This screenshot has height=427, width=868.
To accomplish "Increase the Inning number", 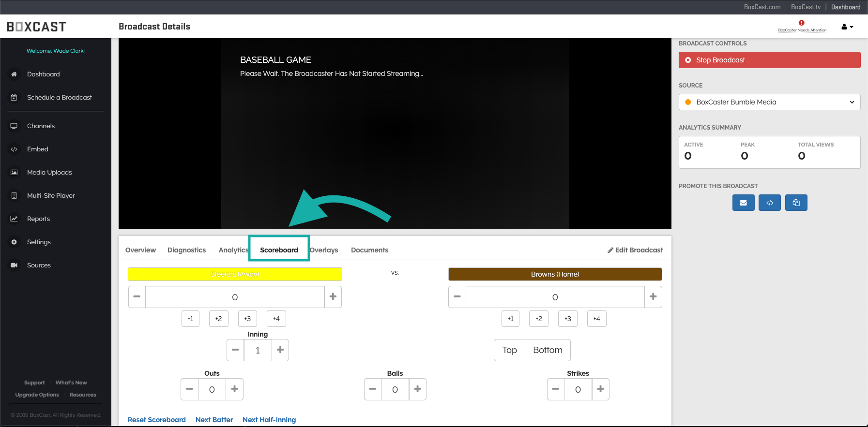I will [280, 350].
